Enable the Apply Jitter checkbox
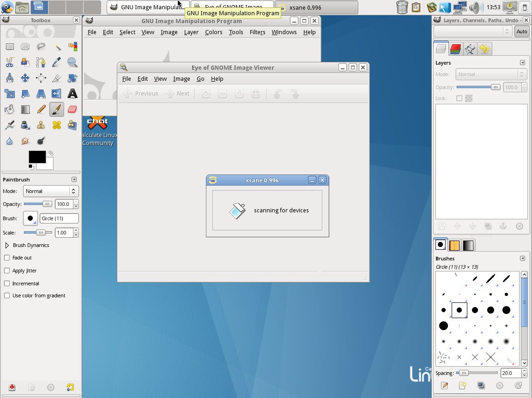The height and width of the screenshot is (398, 532). point(7,271)
